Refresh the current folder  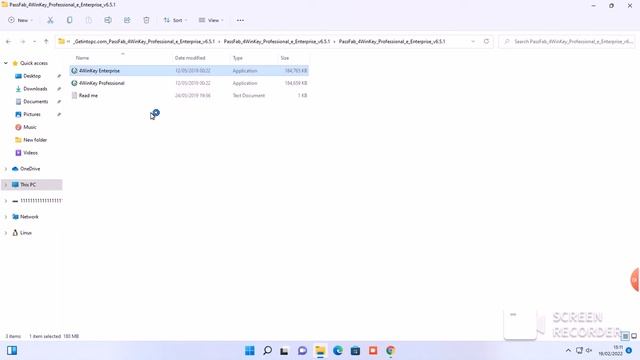(x=486, y=41)
